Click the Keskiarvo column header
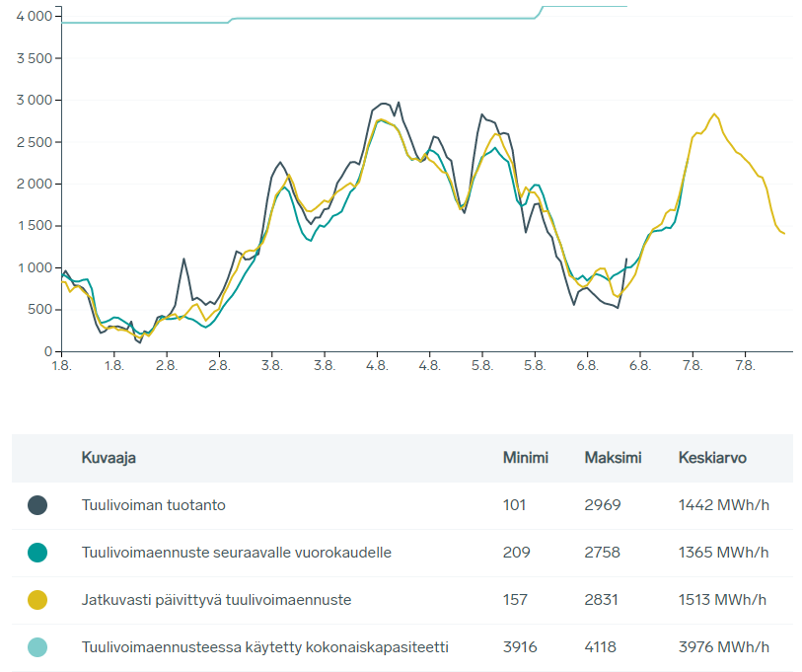 click(x=712, y=458)
